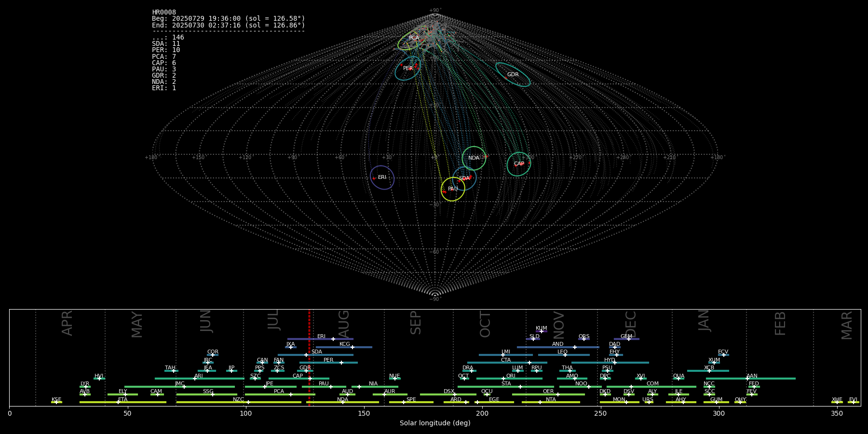Screen dimensions: 868x434
Task: Select the NUE shower bar in timeline
Action: (395, 379)
